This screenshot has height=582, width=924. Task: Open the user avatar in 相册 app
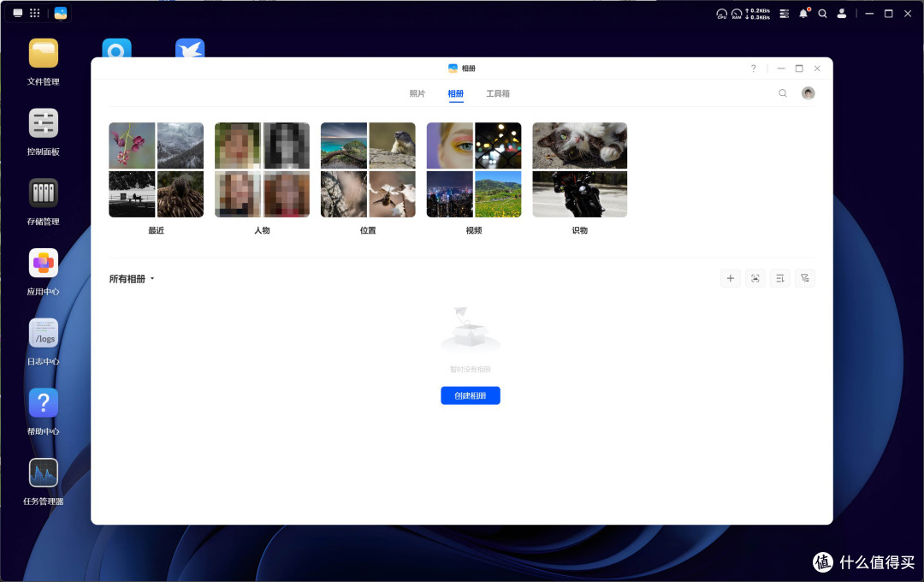(808, 93)
